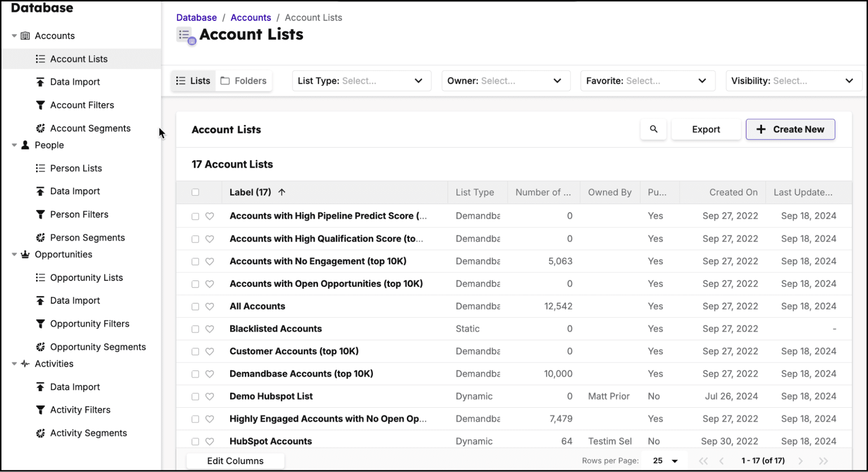The width and height of the screenshot is (868, 472).
Task: Favorite the All Accounts list heart
Action: tap(210, 306)
